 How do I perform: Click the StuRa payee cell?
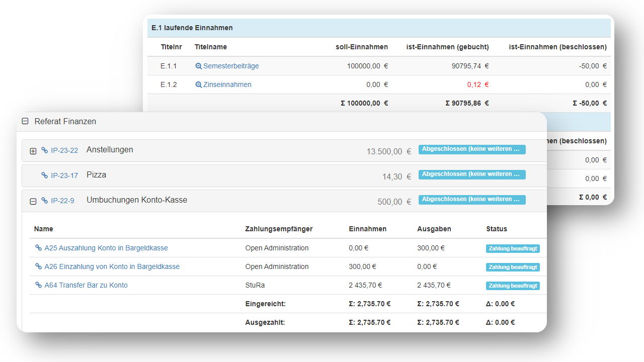point(255,285)
